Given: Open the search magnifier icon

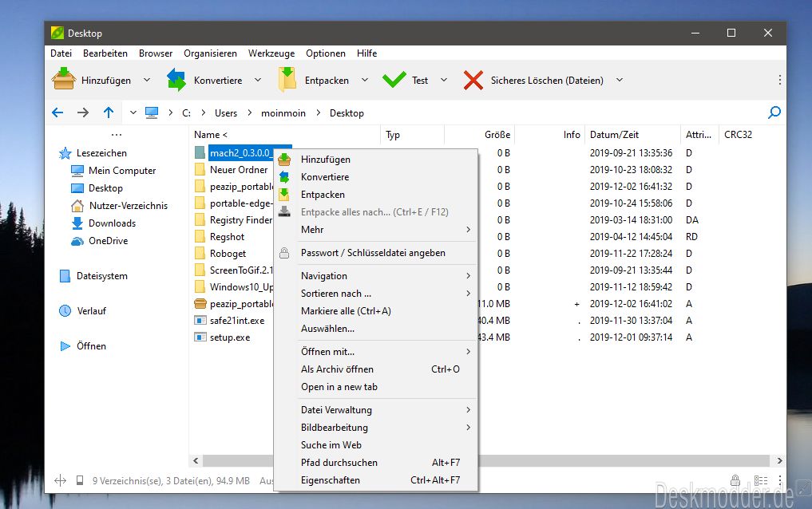Looking at the screenshot, I should click(774, 112).
